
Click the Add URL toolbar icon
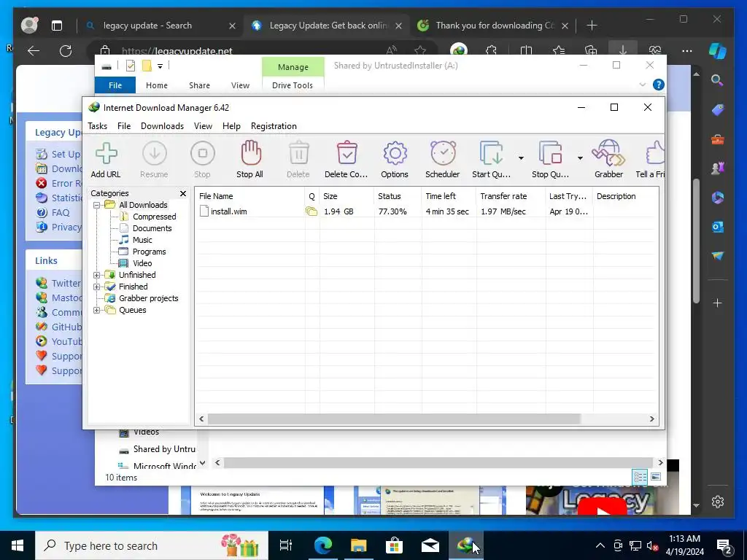point(106,153)
